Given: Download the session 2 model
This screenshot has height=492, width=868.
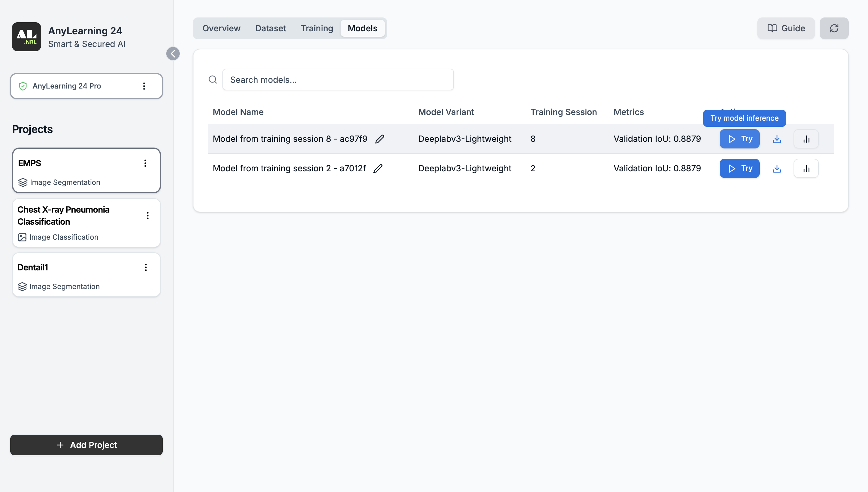Looking at the screenshot, I should pos(777,168).
